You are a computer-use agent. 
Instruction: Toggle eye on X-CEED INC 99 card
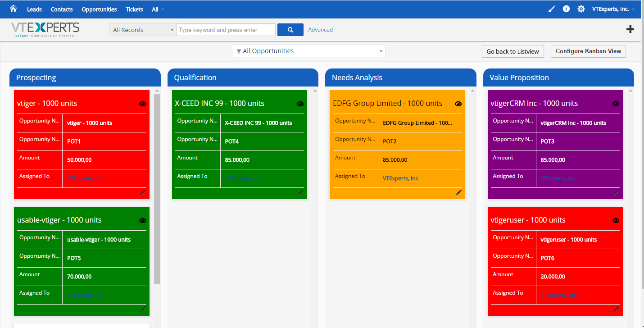[x=300, y=104]
